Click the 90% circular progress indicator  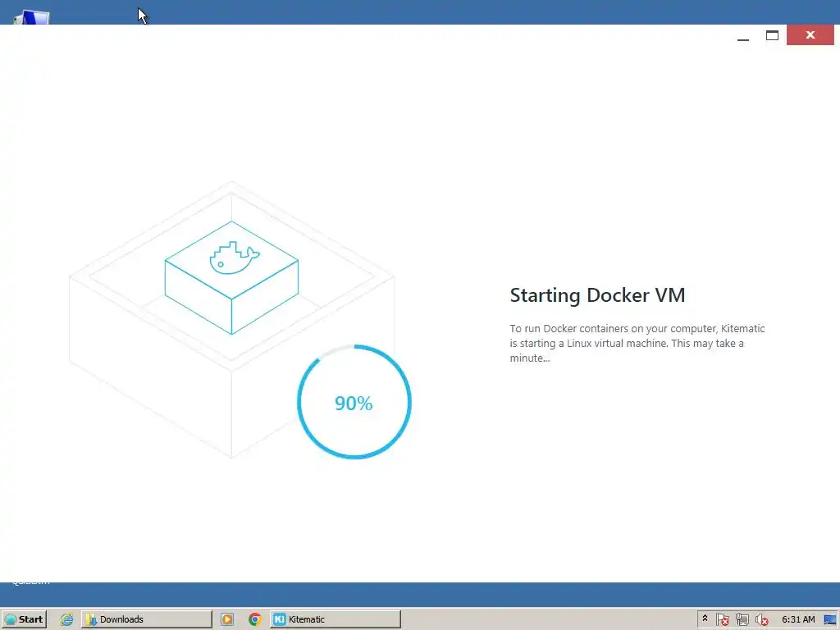pos(354,402)
